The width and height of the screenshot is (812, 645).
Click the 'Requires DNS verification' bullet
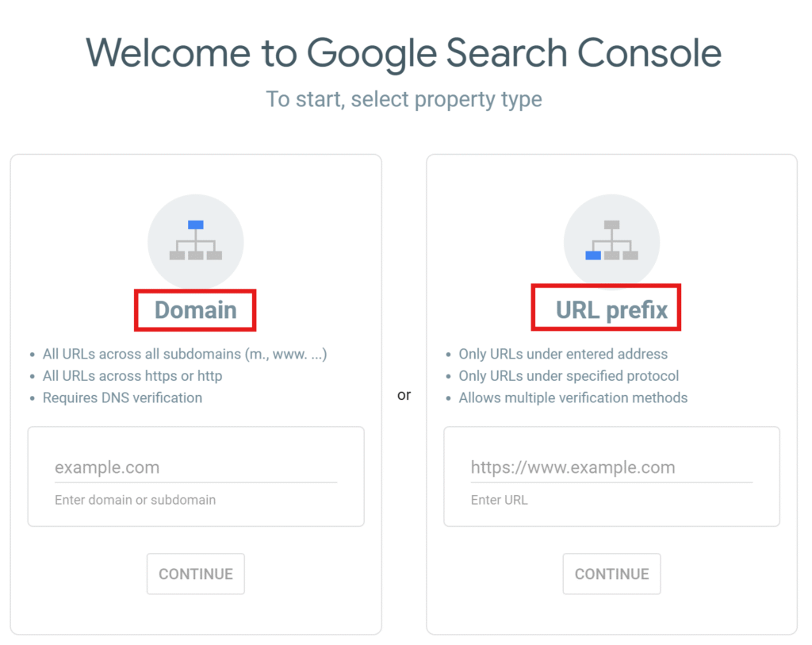122,397
